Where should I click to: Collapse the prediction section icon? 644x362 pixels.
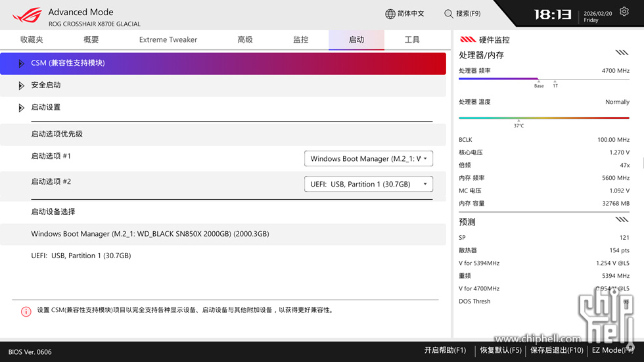pos(622,220)
